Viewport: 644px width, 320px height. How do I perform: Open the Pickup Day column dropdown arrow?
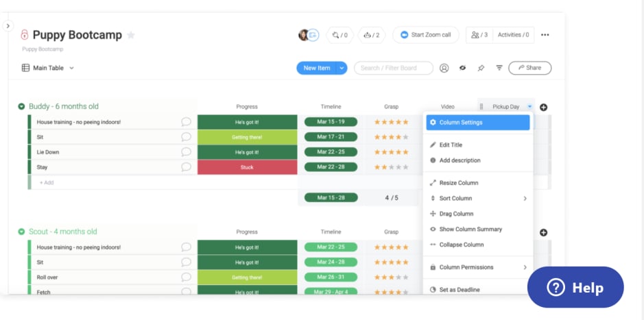(x=529, y=107)
